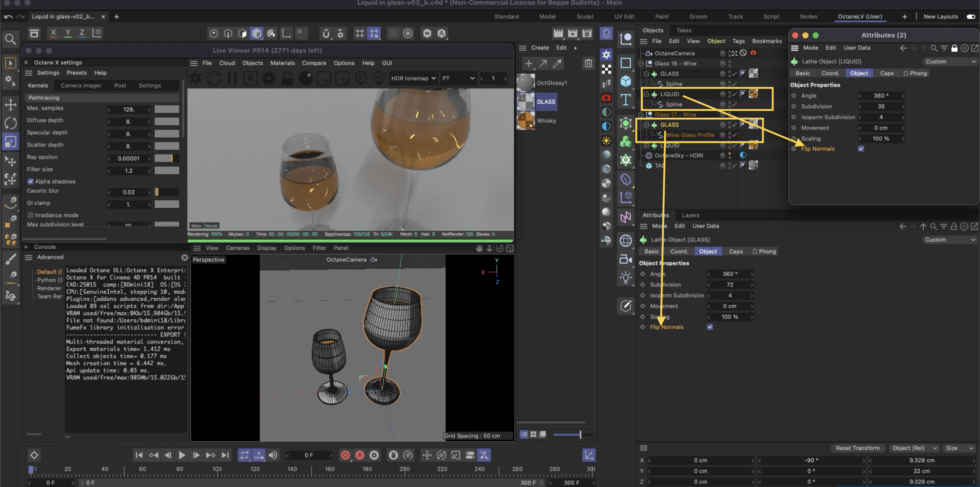Uncheck Flip Normals for Lathe Object LIQUID
The width and height of the screenshot is (980, 487).
click(861, 149)
